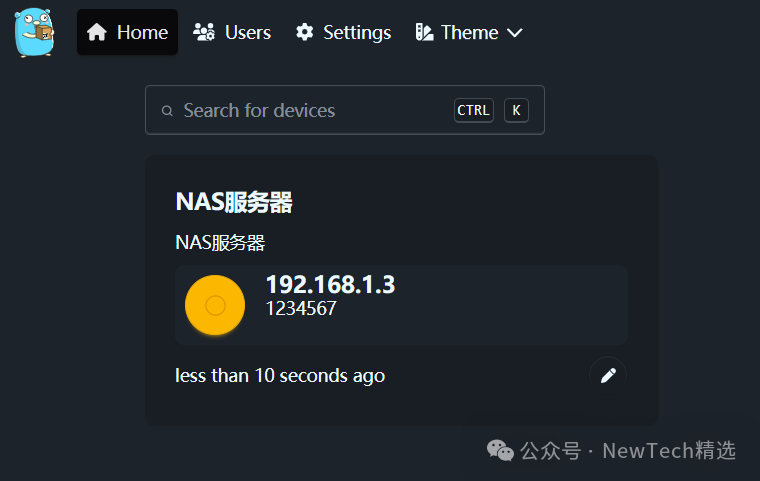Click the K shortcut key badge
Viewport: 760px width, 481px height.
pos(516,110)
